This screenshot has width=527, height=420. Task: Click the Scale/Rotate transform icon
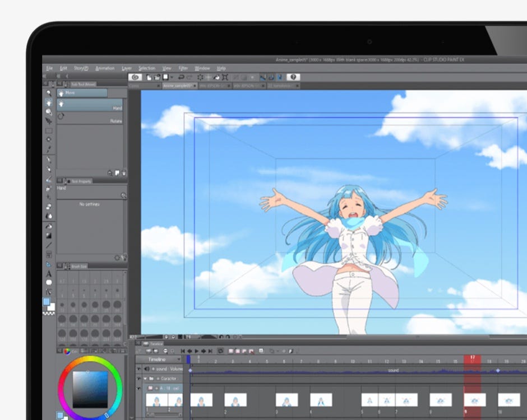point(225,77)
